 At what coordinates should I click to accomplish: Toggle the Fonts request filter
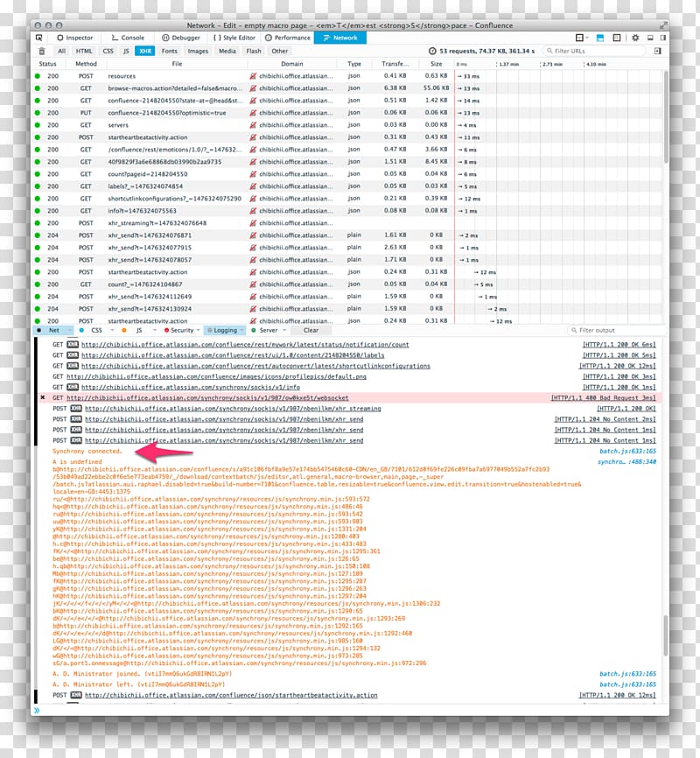point(169,51)
